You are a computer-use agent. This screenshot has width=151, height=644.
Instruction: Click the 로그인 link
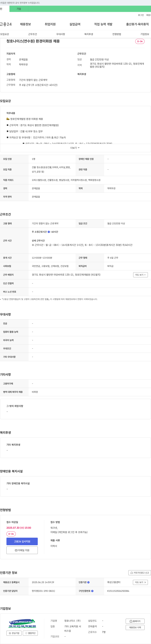(x=141, y=15)
